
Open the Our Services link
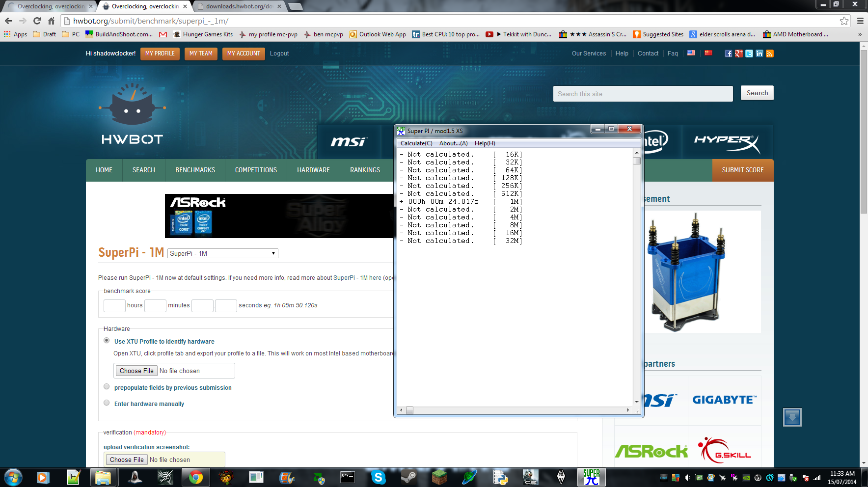[589, 54]
